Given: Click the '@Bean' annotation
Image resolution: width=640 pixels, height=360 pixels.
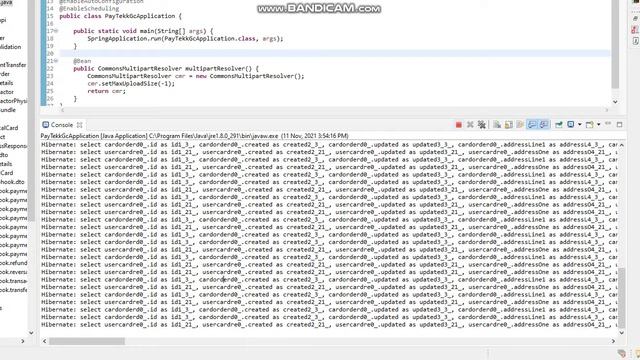Looking at the screenshot, I should coord(82,61).
